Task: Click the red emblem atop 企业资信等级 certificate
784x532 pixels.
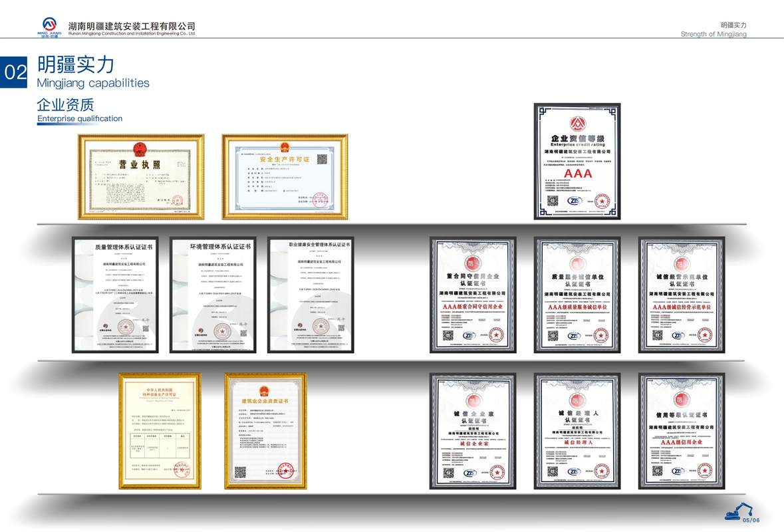Action: pyautogui.click(x=577, y=124)
